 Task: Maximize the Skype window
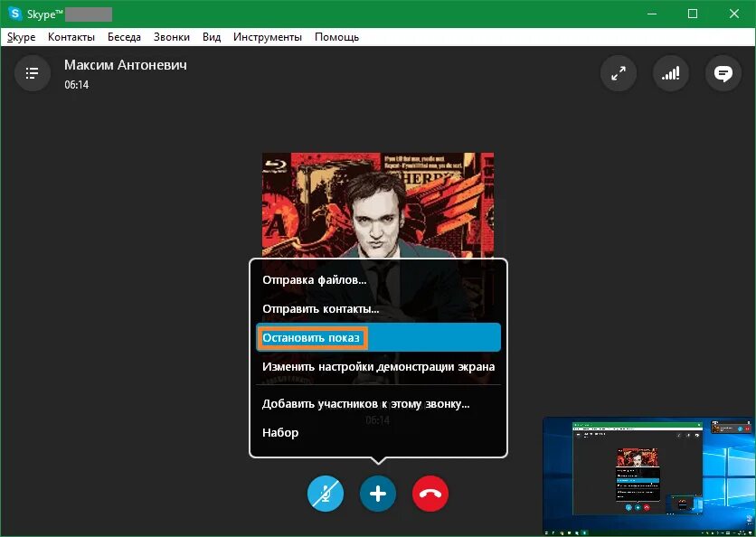click(x=693, y=14)
